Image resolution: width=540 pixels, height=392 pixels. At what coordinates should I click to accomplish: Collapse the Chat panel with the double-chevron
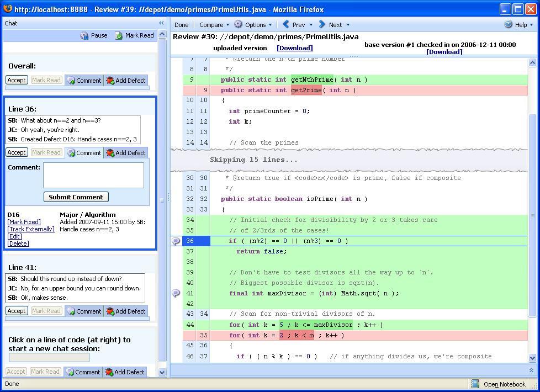click(x=160, y=23)
